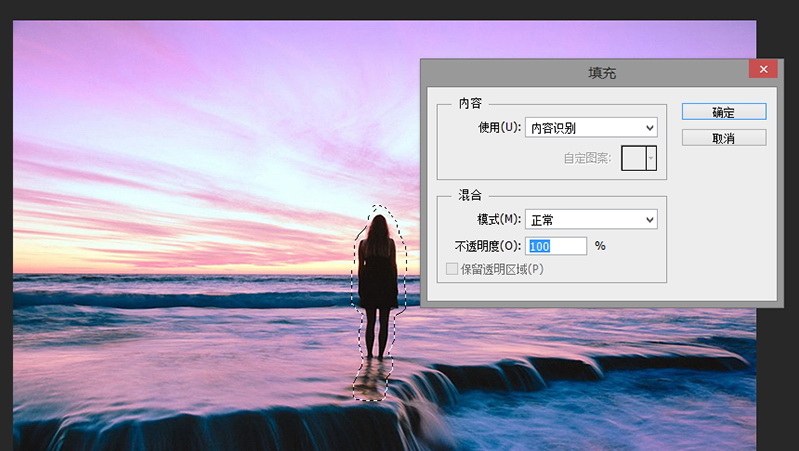Screen dimensions: 799x451
Task: Click the 混合 group label
Action: coord(470,195)
